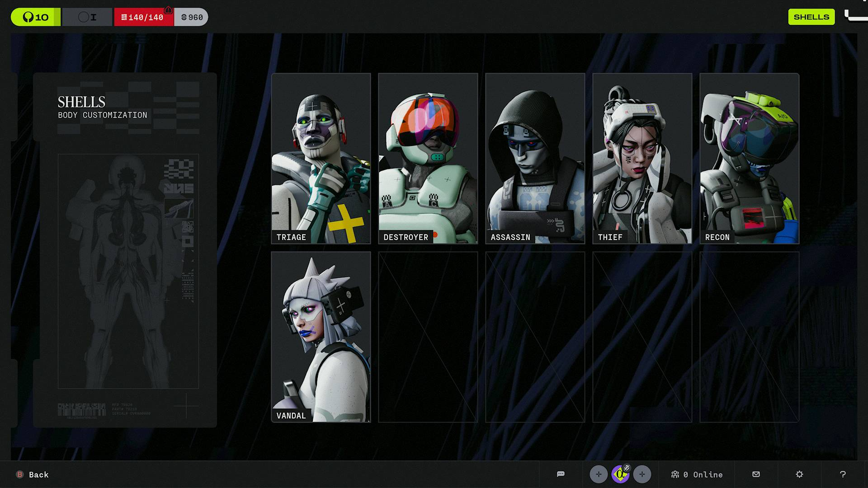The width and height of the screenshot is (868, 488).
Task: Click the help question mark icon
Action: 843,474
